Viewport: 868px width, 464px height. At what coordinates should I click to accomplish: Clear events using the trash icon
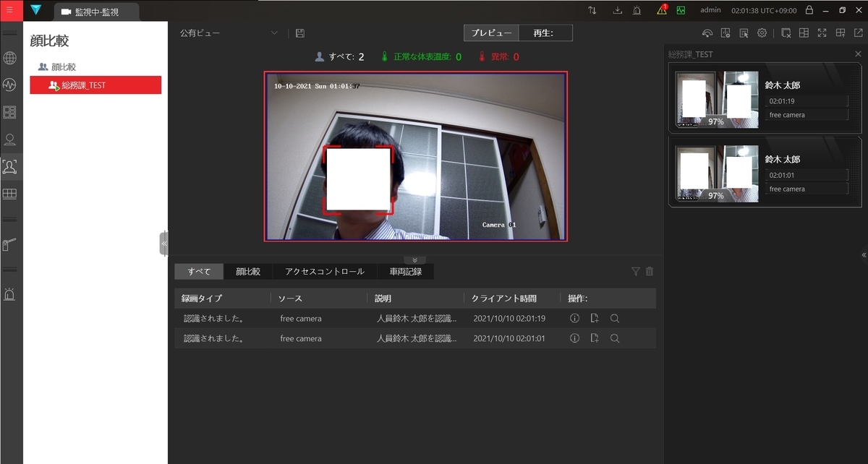point(648,271)
